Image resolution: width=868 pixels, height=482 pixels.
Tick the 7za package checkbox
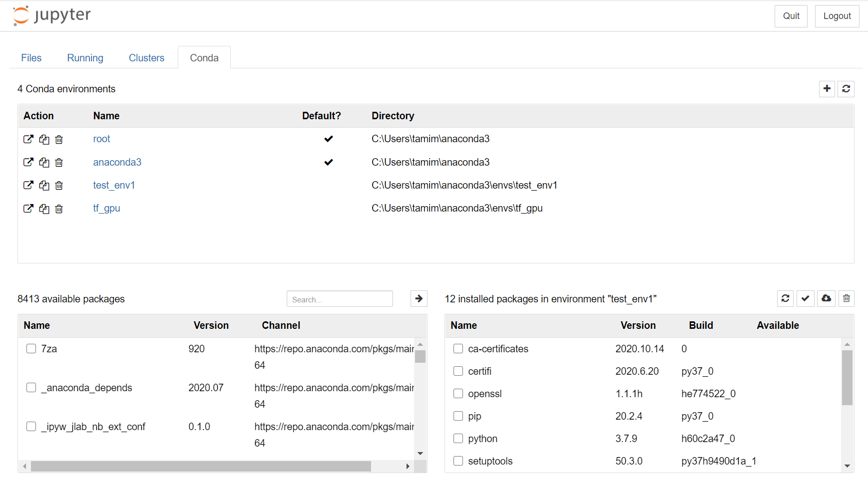click(31, 348)
